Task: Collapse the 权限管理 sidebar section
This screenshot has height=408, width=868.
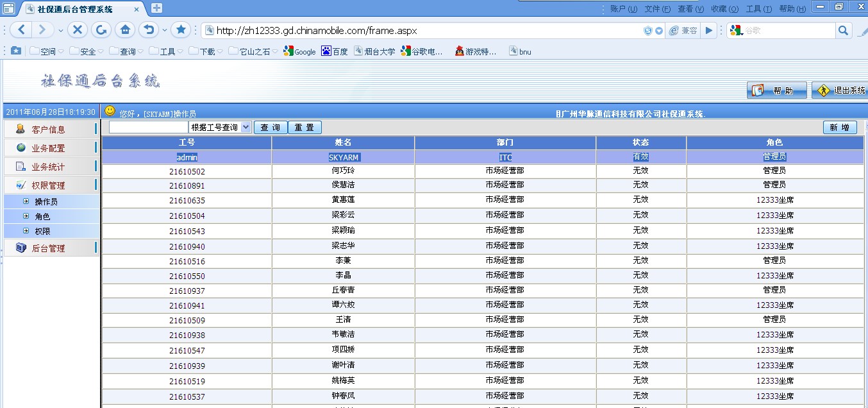Action: 50,185
